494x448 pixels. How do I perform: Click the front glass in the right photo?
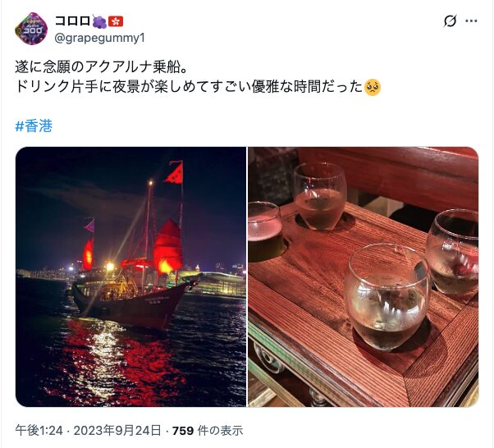coord(386,297)
